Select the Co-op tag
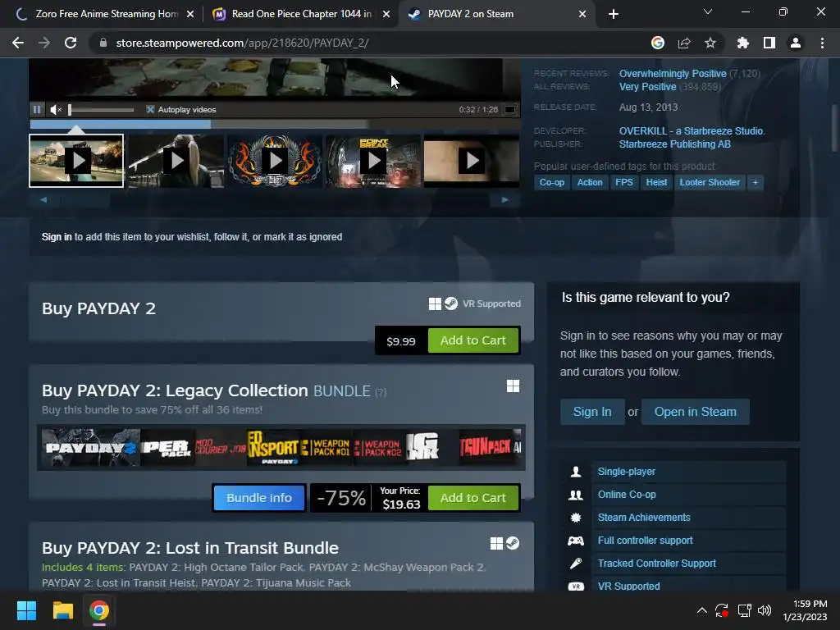This screenshot has height=630, width=840. pos(552,182)
